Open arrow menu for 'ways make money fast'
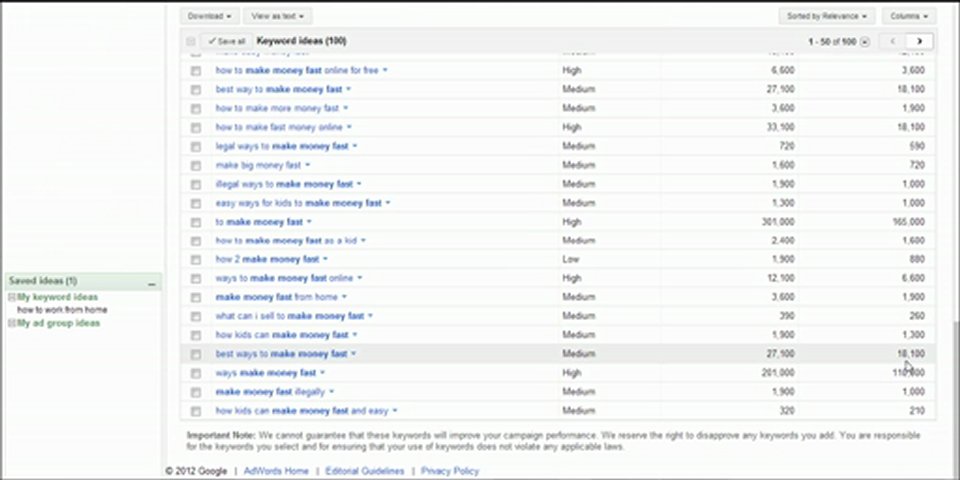Image resolution: width=960 pixels, height=480 pixels. pyautogui.click(x=323, y=373)
